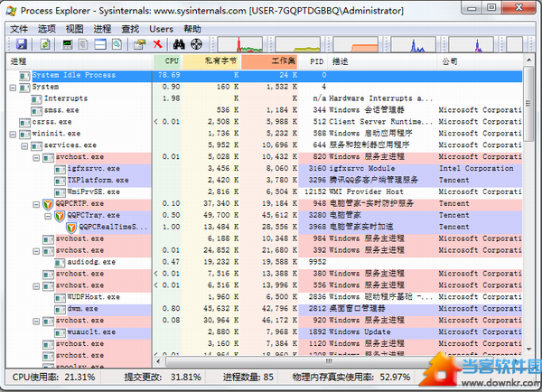This screenshot has height=392, width=542.
Task: Open the 视图 menu
Action: point(74,29)
